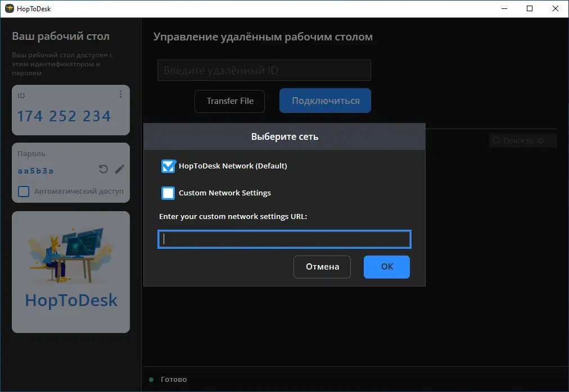Refresh the password with the reload icon
The height and width of the screenshot is (392, 569).
tap(103, 169)
